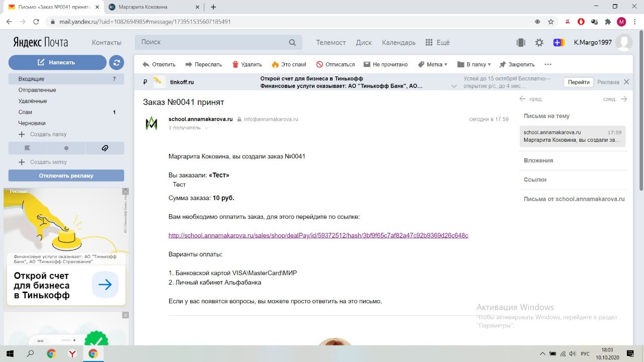Click the Yandex Plus icon
Viewport: 644px width, 362px height.
[x=558, y=43]
